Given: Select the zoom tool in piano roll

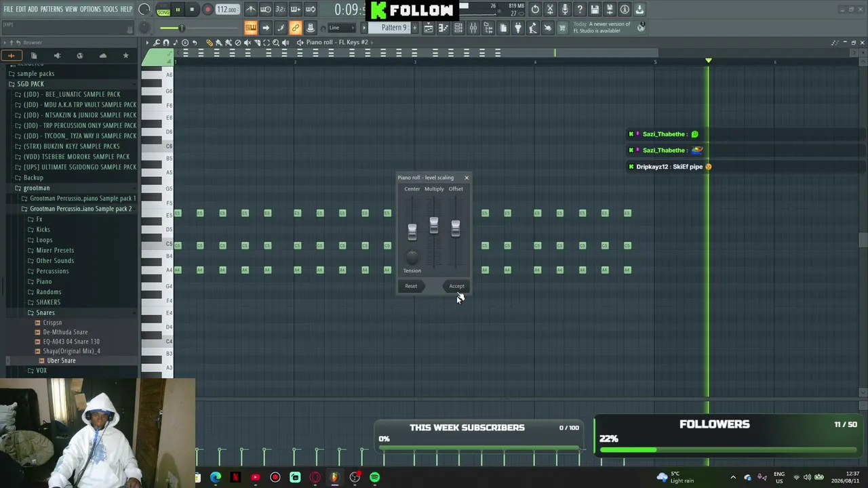Looking at the screenshot, I should pyautogui.click(x=276, y=43).
